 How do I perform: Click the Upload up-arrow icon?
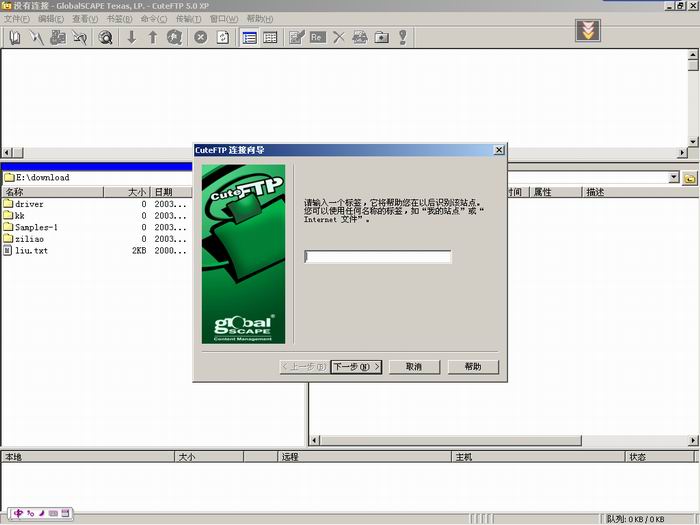point(153,38)
